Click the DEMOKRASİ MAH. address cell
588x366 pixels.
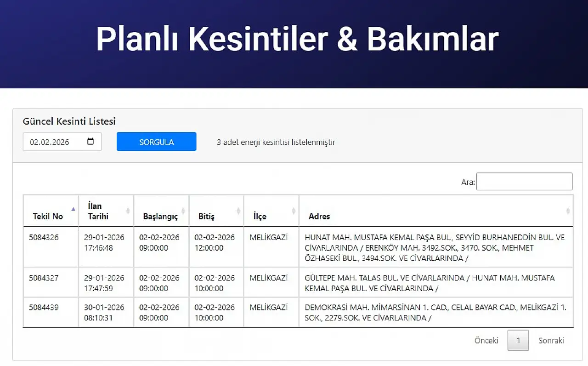tap(435, 313)
